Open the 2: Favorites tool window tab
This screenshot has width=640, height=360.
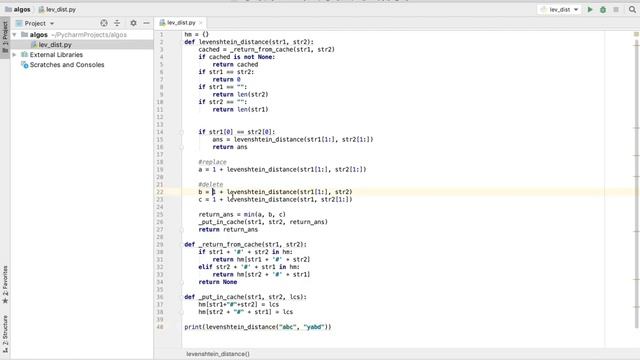click(5, 284)
